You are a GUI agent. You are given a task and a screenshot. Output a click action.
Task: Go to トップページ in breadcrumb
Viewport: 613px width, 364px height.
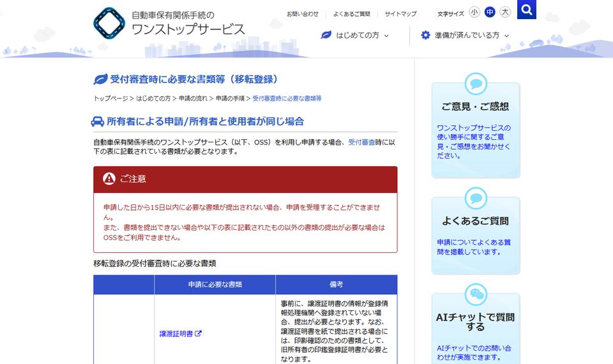click(110, 98)
